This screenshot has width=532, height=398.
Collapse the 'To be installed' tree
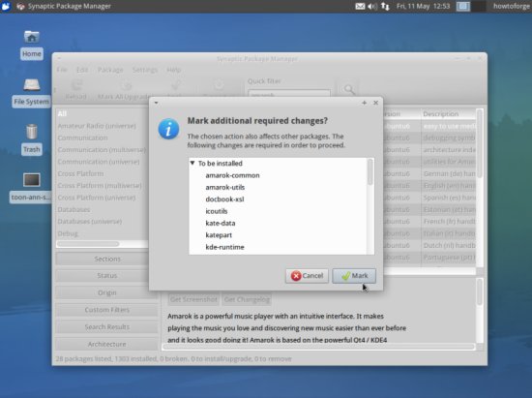point(192,163)
